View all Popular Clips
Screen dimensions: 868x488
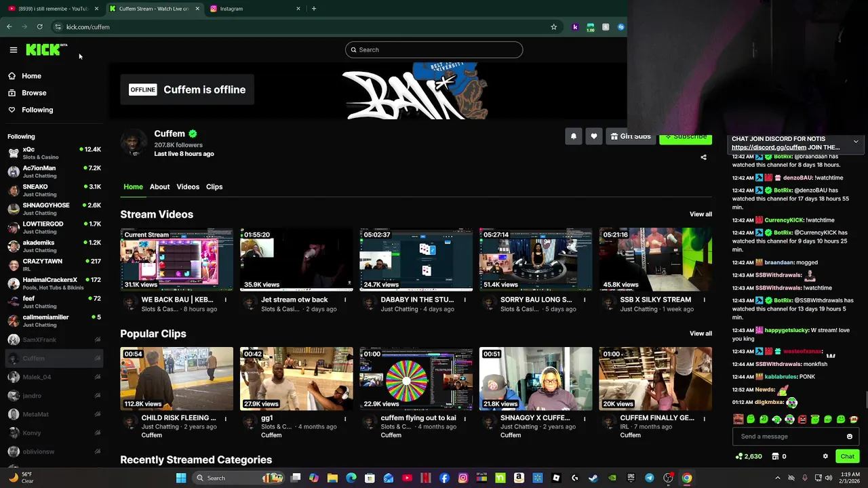pos(701,333)
